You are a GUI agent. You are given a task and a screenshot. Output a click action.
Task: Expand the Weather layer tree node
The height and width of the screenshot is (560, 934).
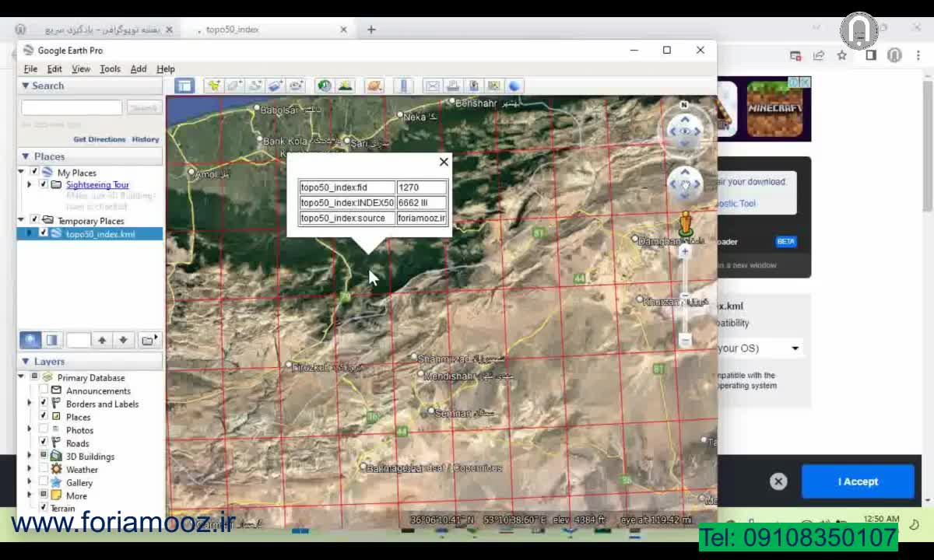[30, 470]
